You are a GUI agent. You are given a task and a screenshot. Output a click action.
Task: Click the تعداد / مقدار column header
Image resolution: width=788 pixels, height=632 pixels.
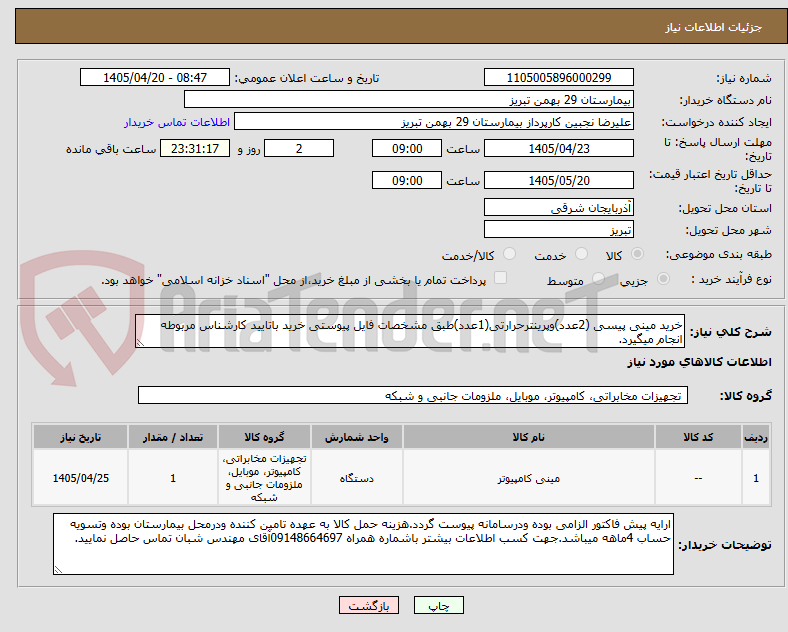173,437
